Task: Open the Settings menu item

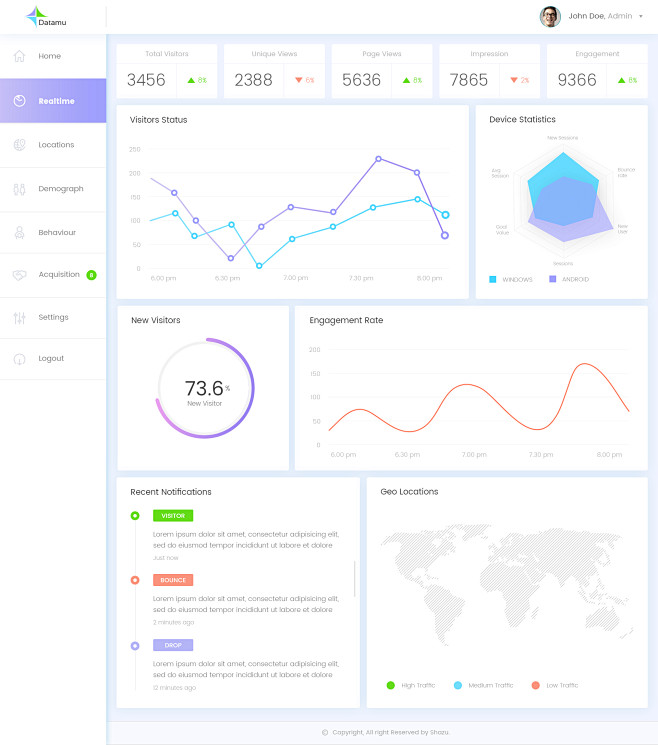Action: [x=53, y=317]
